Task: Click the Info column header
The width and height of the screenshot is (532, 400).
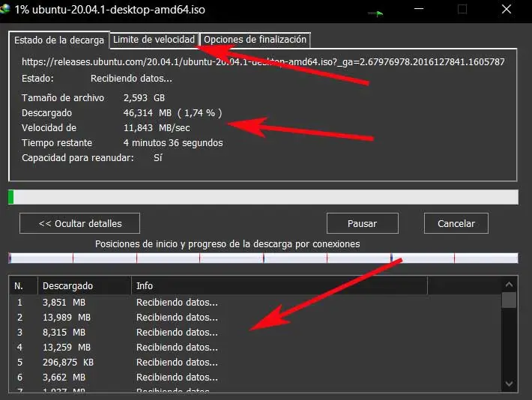Action: (x=279, y=285)
